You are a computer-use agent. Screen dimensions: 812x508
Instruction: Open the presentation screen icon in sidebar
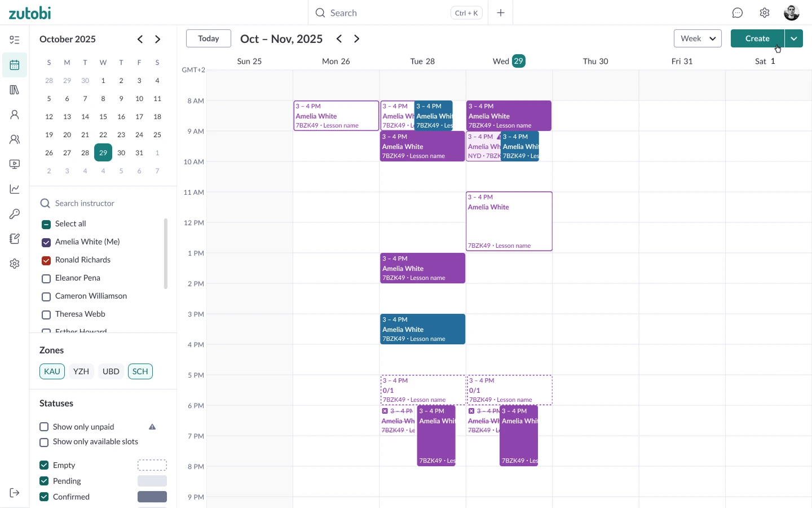coord(15,164)
